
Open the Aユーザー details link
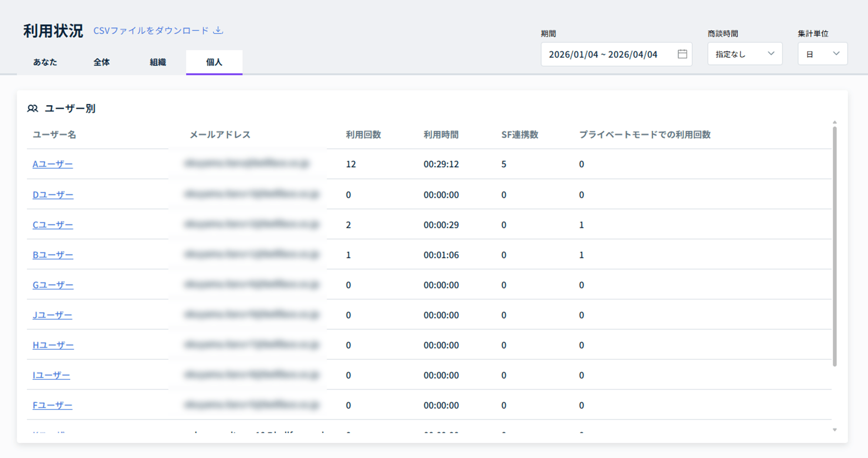[x=53, y=164]
